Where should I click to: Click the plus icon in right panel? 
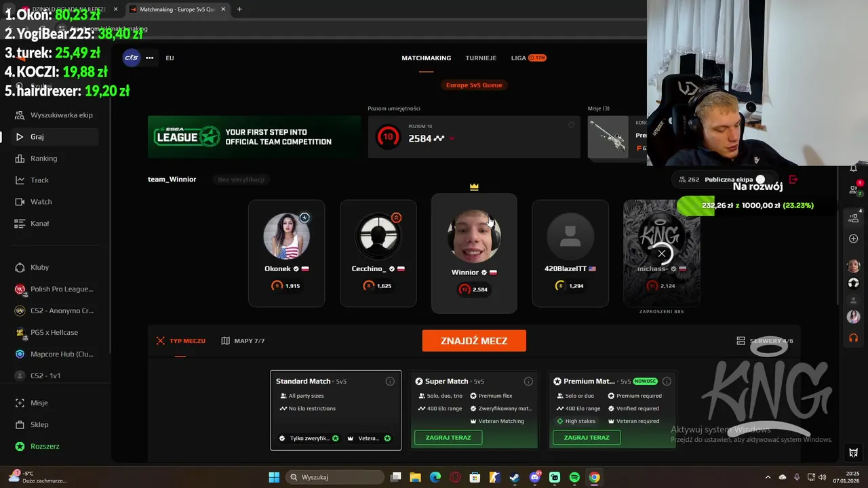pyautogui.click(x=854, y=239)
